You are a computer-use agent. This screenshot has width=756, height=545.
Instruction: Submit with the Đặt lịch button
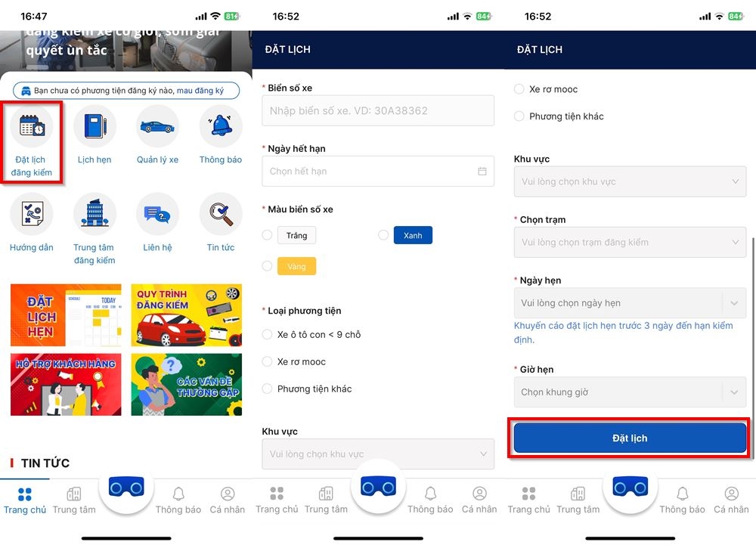(x=630, y=438)
